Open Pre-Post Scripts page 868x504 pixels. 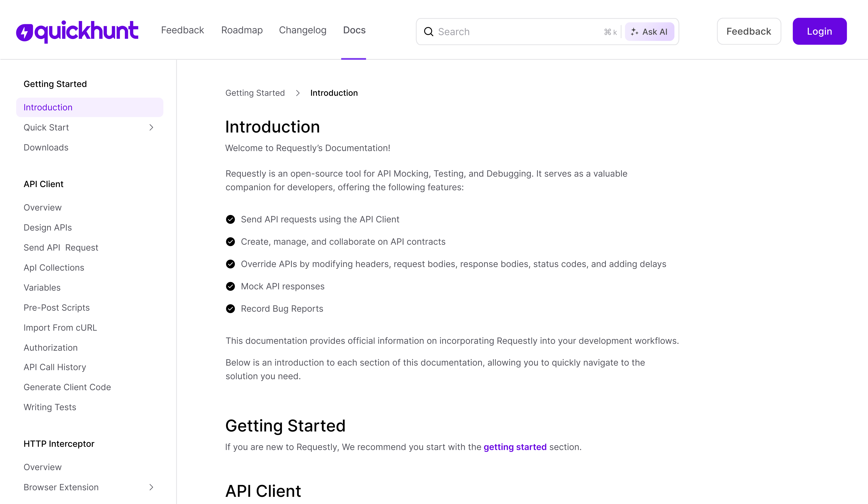pos(57,307)
